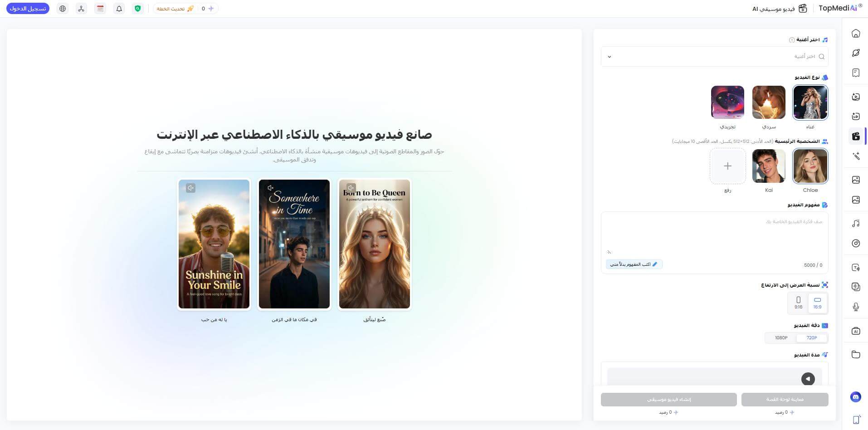
Task: Open the اختر أغنية search combo box
Action: [714, 57]
